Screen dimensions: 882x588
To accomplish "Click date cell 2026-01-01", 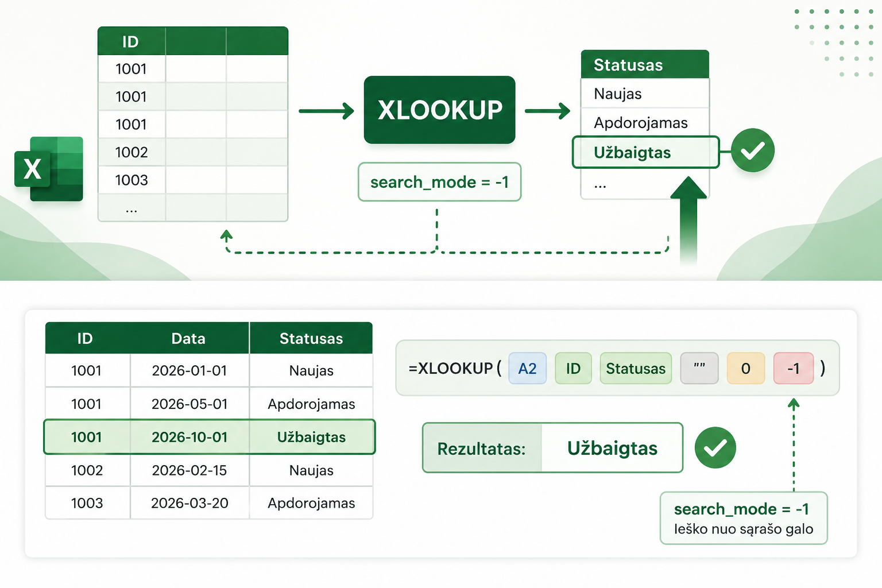I will [189, 370].
